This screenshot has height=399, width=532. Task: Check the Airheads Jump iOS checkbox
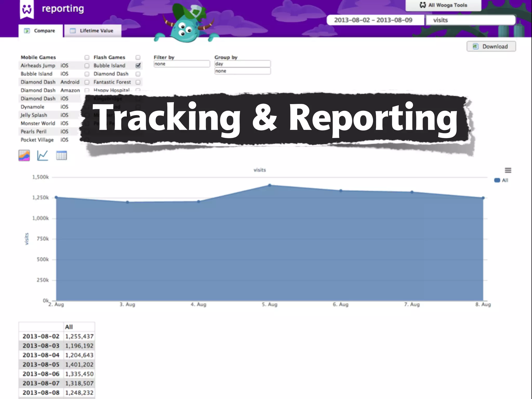point(87,66)
